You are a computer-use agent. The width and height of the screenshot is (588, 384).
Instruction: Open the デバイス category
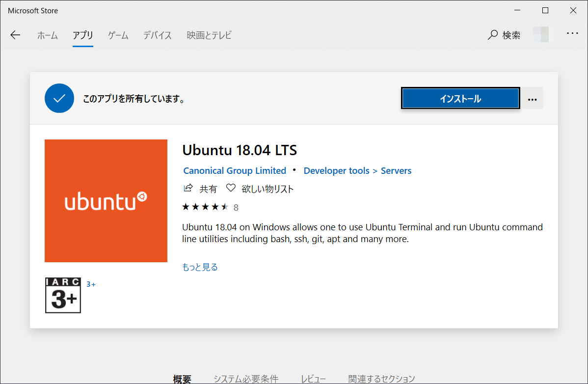coord(157,35)
